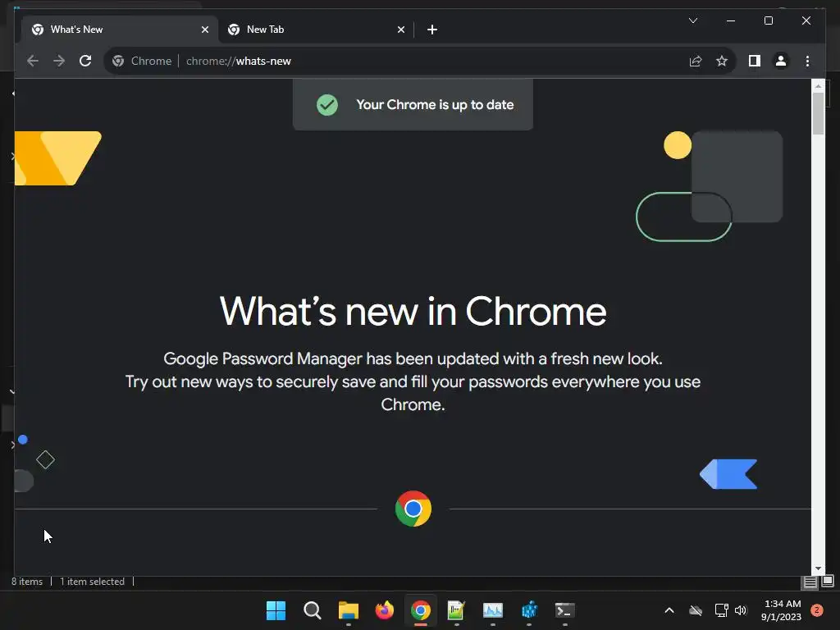Click the address bar showing chrome://whats-new
The width and height of the screenshot is (840, 630).
coord(421,61)
